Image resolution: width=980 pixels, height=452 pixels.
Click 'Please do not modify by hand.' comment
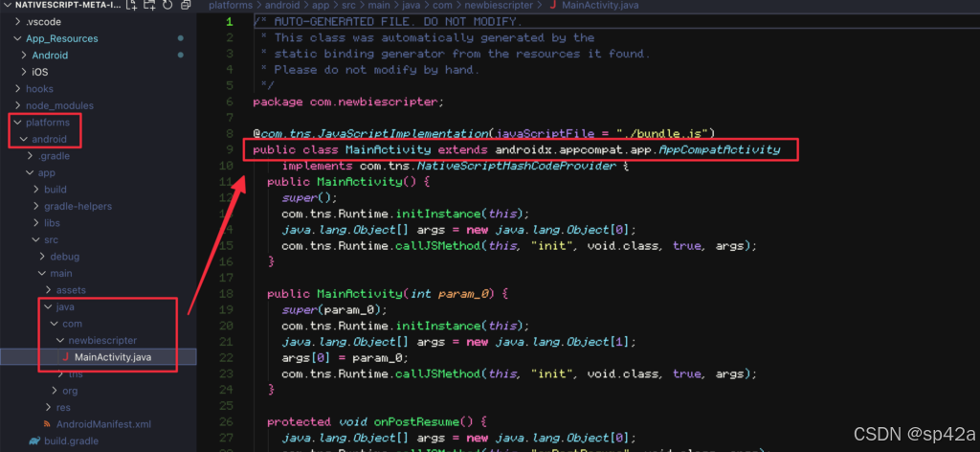click(377, 70)
